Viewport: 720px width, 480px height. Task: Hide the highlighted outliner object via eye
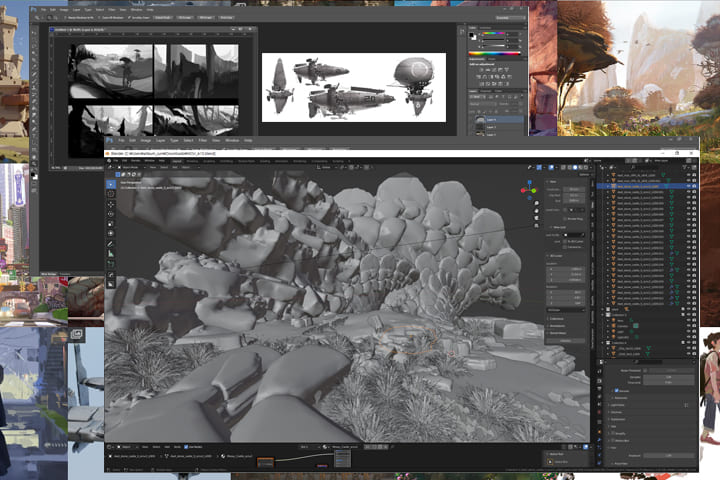(688, 186)
